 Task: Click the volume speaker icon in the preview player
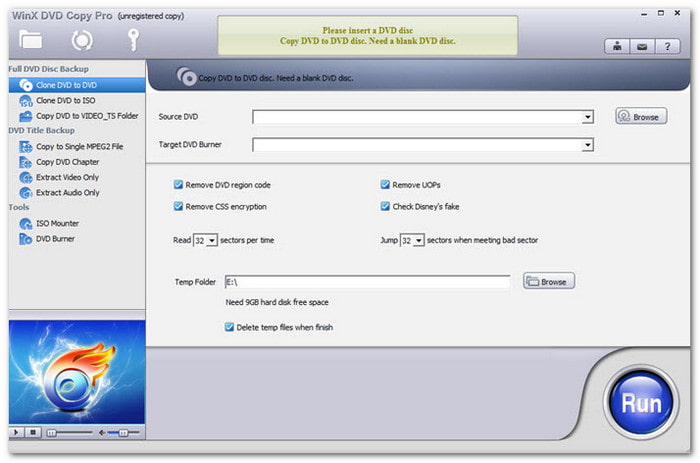[x=102, y=433]
